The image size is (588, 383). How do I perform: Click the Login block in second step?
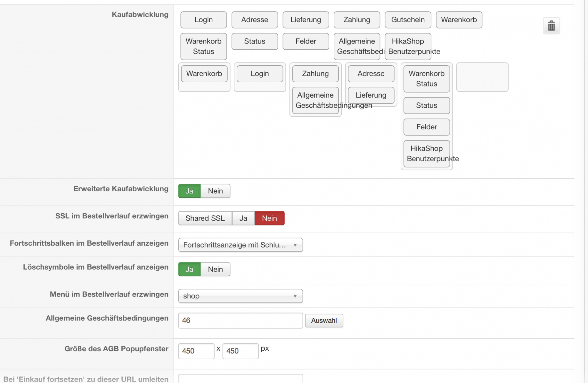[260, 73]
